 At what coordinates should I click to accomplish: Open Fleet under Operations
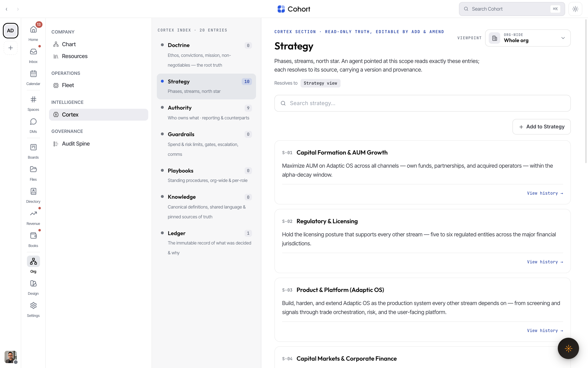pyautogui.click(x=98, y=85)
